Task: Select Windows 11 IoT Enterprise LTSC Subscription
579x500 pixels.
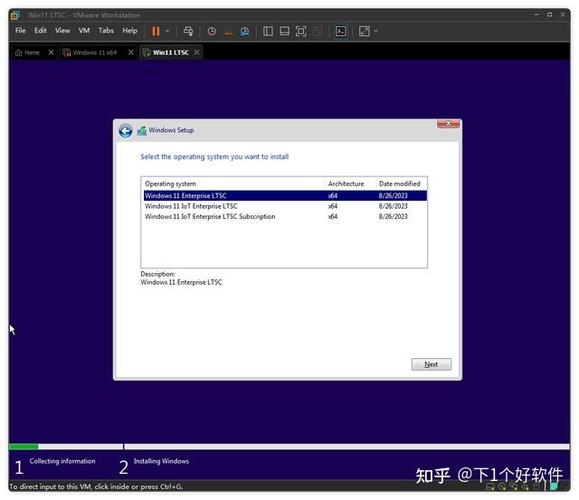Action: pos(285,216)
